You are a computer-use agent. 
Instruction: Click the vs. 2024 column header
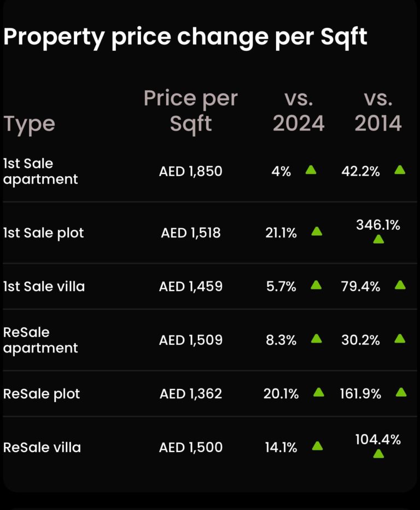tap(299, 111)
